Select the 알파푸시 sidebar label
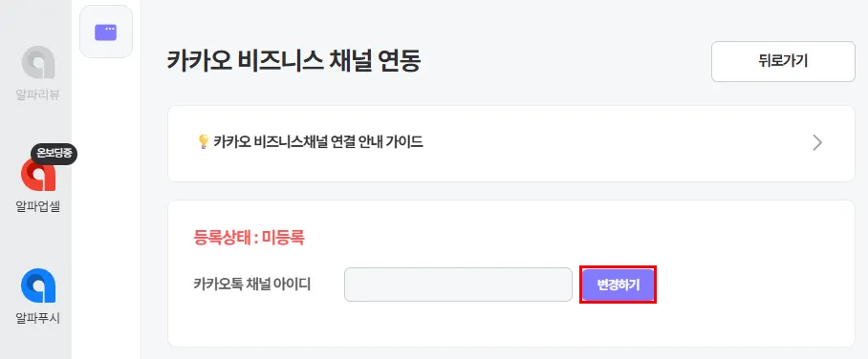 point(37,318)
